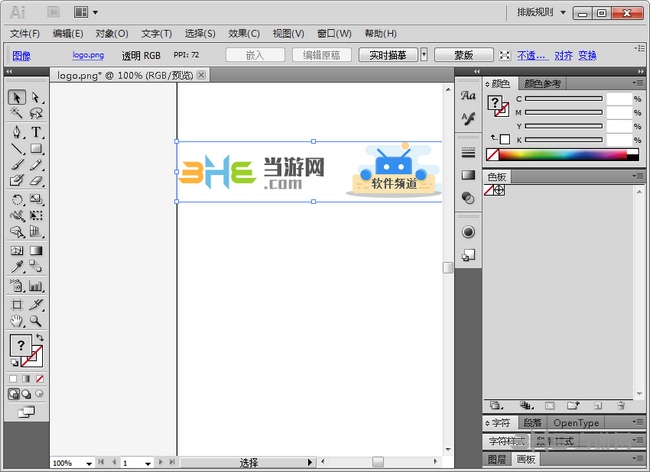Image resolution: width=650 pixels, height=472 pixels.
Task: Select the Blend tool
Action: coord(36,266)
